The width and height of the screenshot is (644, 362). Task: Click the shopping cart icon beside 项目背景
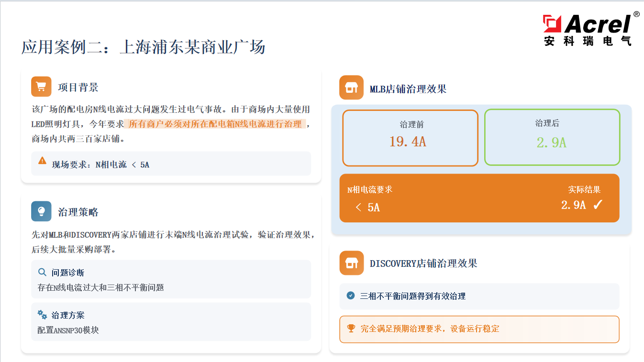tap(41, 87)
